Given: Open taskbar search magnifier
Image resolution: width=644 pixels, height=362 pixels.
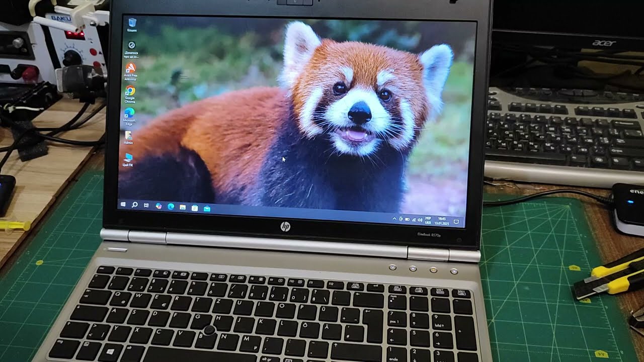Looking at the screenshot, I should (134, 205).
